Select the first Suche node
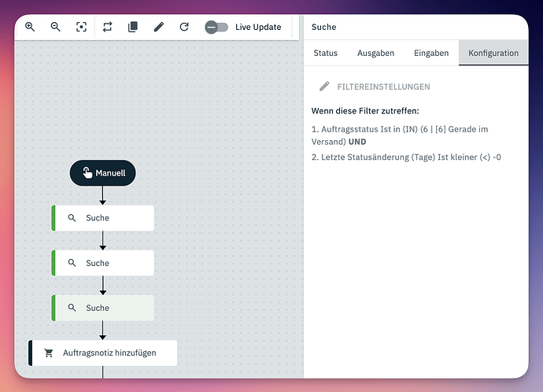Image resolution: width=543 pixels, height=392 pixels. click(103, 218)
